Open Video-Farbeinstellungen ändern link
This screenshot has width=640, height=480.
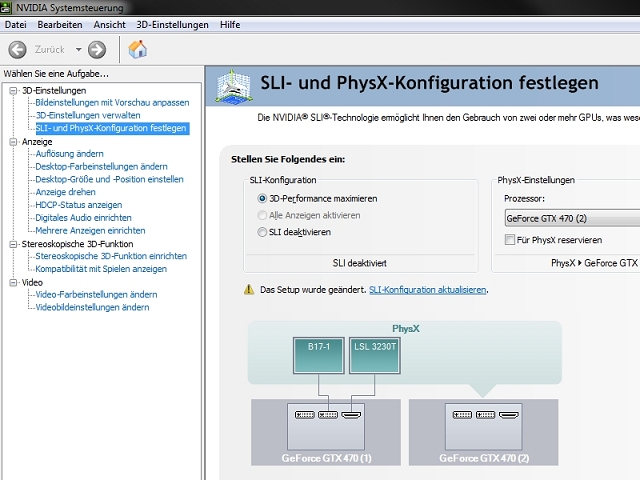coord(96,295)
